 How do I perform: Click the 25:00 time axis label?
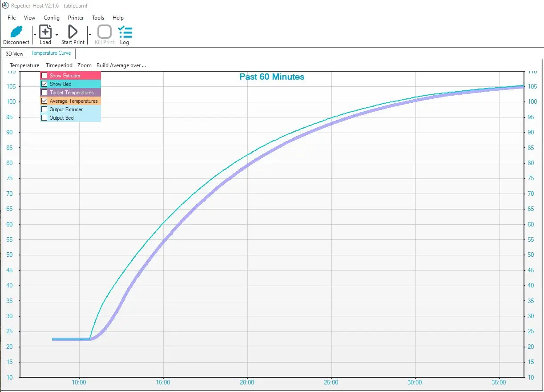tap(331, 383)
